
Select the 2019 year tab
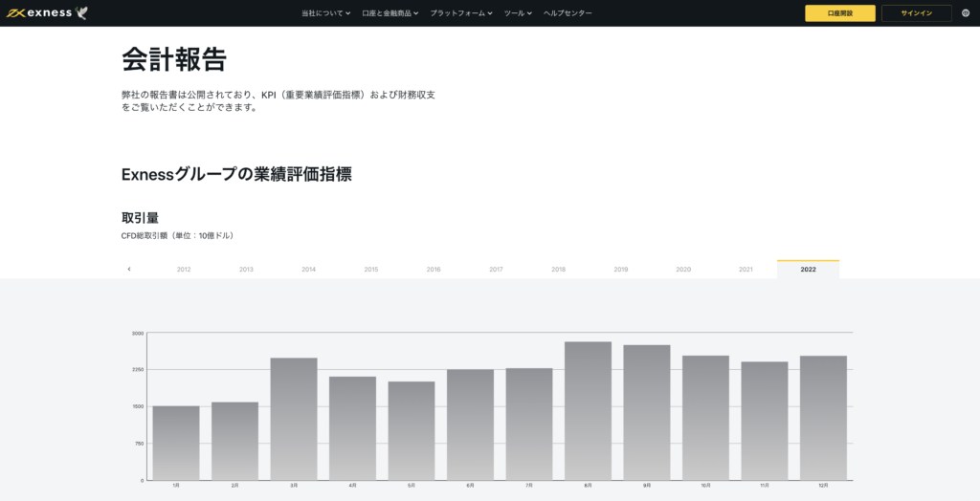click(x=620, y=270)
